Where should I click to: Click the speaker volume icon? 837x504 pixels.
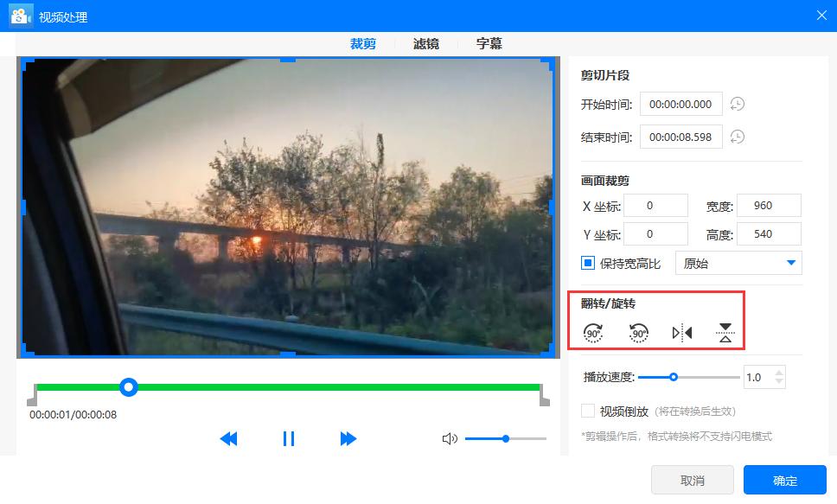click(x=450, y=439)
